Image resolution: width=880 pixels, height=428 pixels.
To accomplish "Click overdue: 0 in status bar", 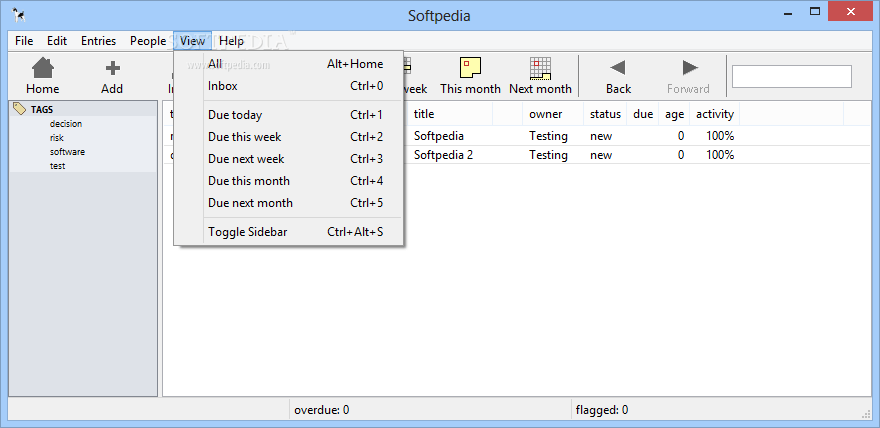I will click(322, 410).
